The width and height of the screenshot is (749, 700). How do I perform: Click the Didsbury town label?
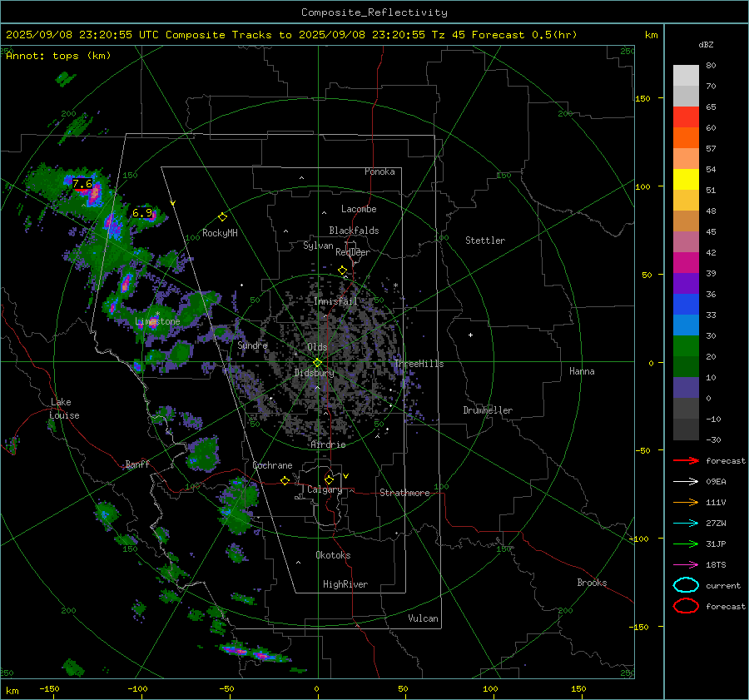tap(314, 373)
